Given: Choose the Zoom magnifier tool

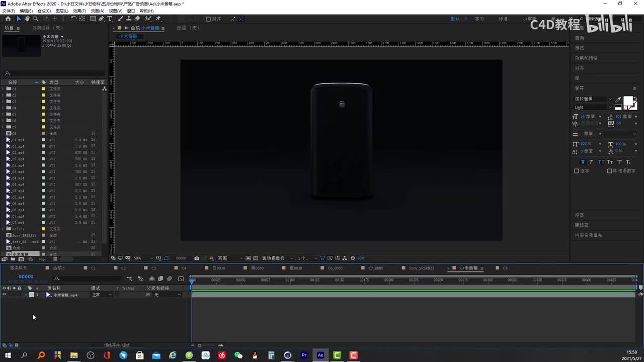Looking at the screenshot, I should pos(36,19).
